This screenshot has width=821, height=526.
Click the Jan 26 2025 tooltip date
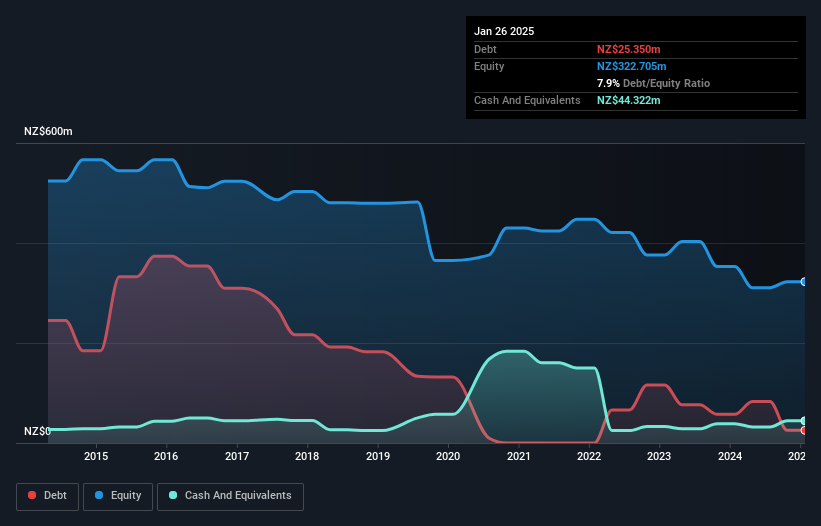point(504,31)
